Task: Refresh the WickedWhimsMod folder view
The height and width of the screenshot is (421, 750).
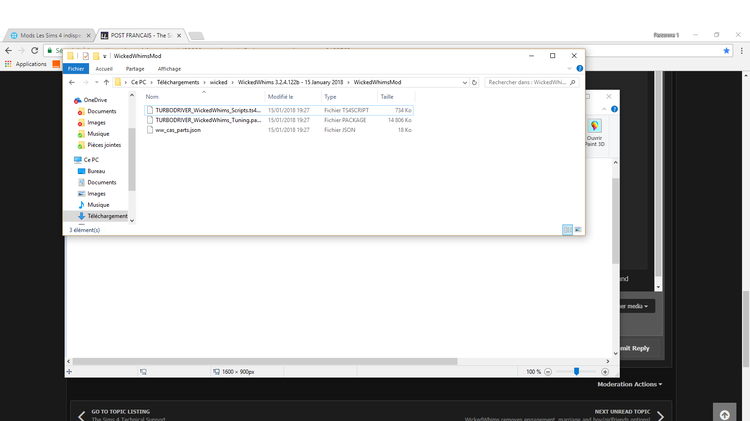Action: pyautogui.click(x=474, y=82)
